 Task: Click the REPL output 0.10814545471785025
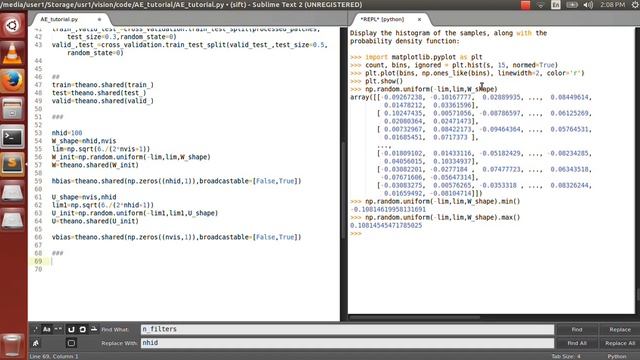tap(386, 225)
